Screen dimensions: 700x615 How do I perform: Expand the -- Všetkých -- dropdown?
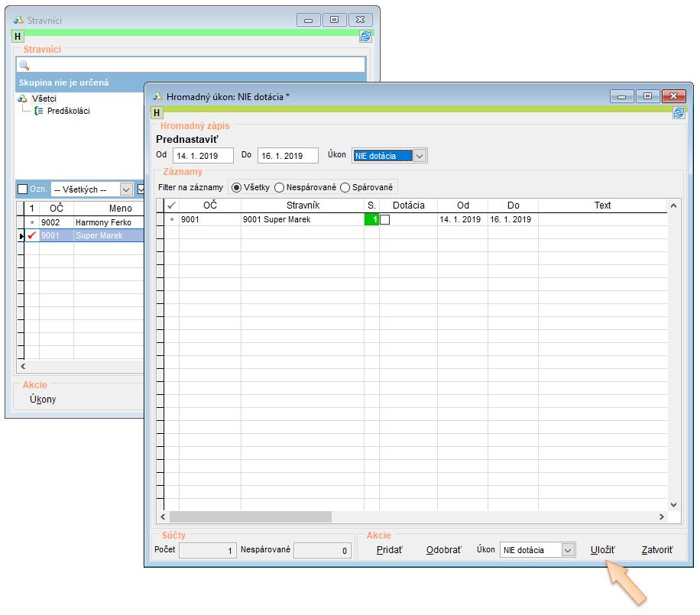click(x=126, y=189)
